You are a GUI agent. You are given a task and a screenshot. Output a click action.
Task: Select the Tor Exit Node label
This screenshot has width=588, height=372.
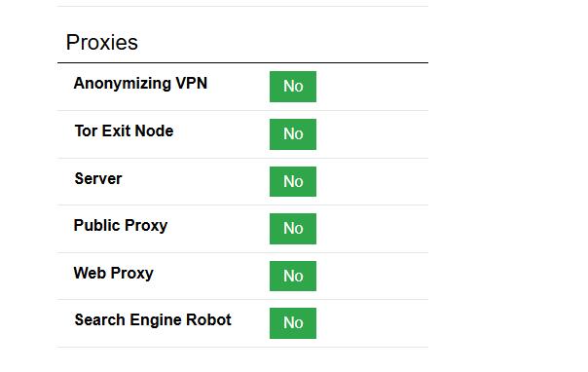(x=124, y=130)
